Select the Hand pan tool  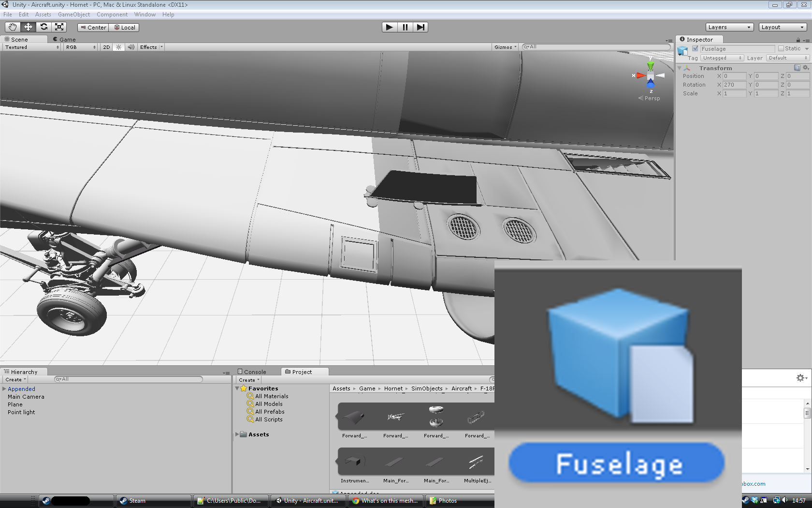coord(13,27)
